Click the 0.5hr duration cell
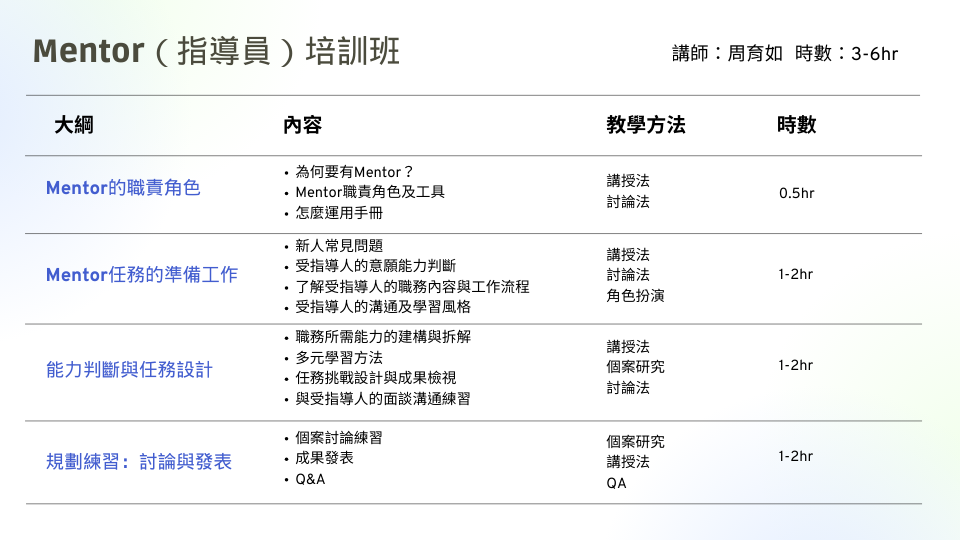 tap(797, 193)
